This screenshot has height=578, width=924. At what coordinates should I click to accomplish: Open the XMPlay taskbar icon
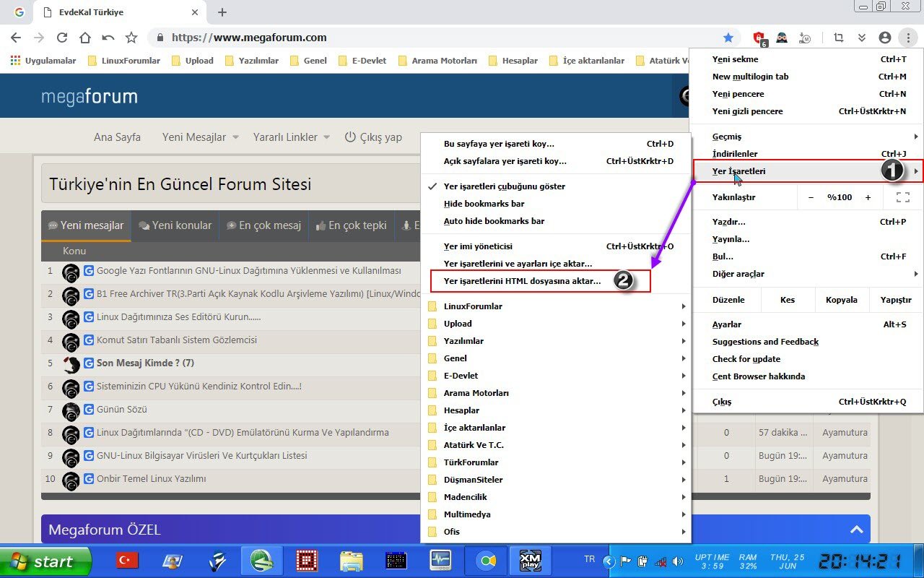pos(531,561)
